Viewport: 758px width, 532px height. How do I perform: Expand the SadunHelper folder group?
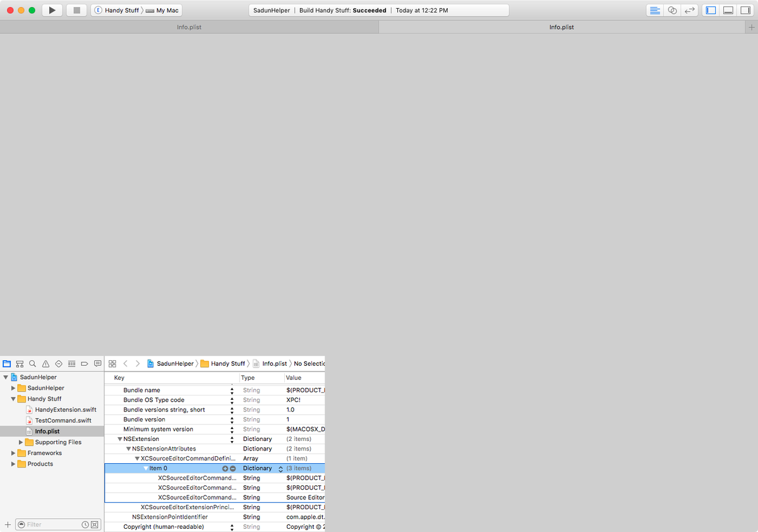(13, 388)
